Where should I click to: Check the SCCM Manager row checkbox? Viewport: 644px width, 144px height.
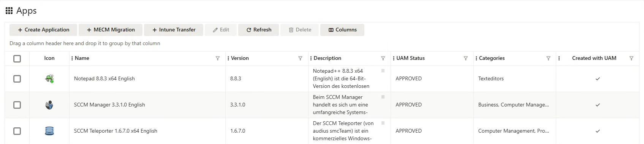[17, 105]
